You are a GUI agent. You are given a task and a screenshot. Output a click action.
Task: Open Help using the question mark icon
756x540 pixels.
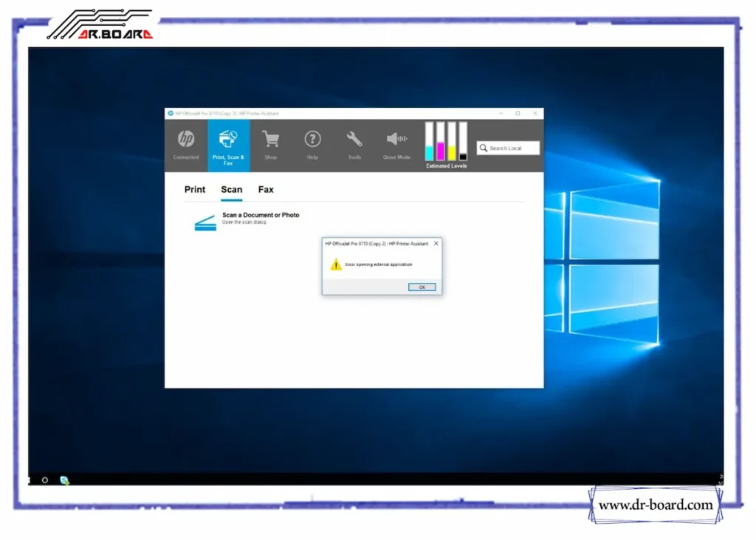tap(312, 138)
